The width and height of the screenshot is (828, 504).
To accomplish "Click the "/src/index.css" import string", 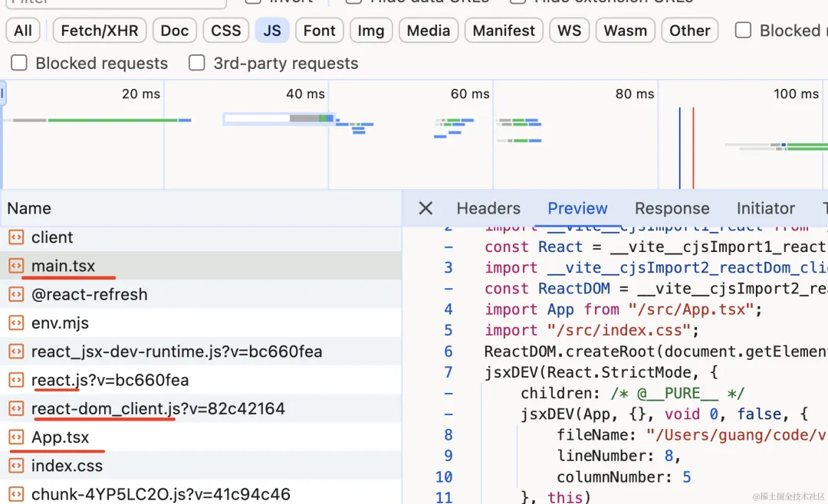I will coord(619,330).
